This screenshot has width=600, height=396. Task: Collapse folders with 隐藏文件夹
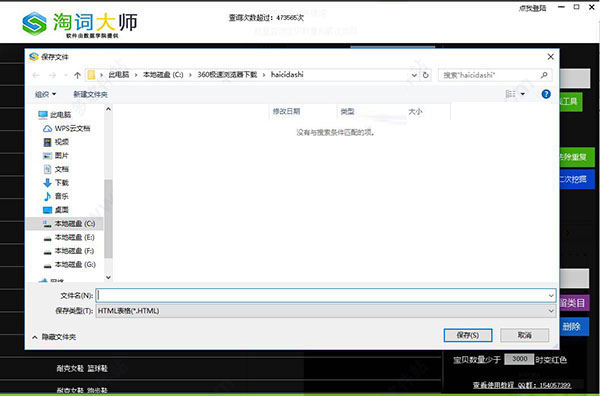(x=54, y=337)
